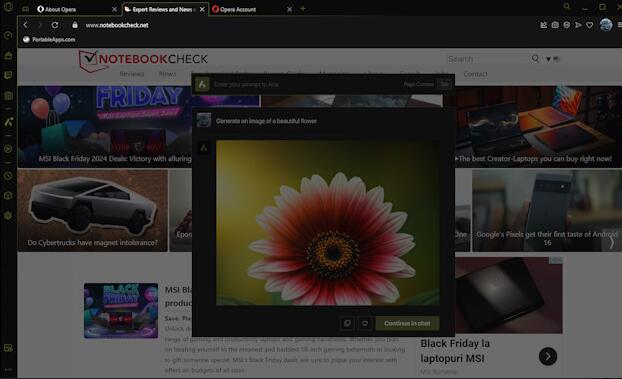Open the Aria AI icon in the sidebar
This screenshot has height=379, width=622.
[8, 122]
